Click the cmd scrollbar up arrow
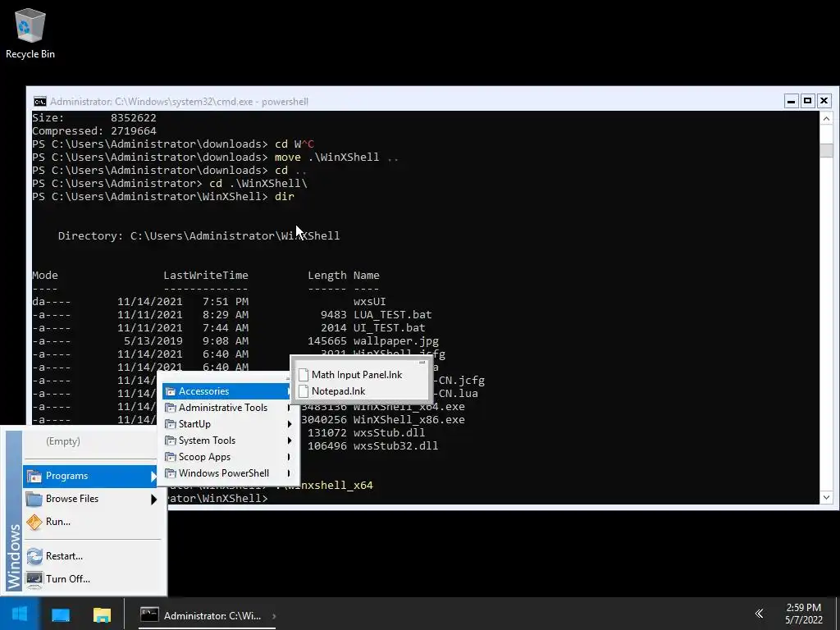Image resolution: width=840 pixels, height=630 pixels. (x=826, y=118)
